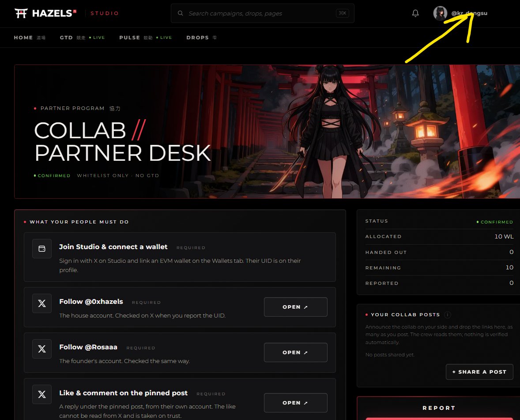The height and width of the screenshot is (420, 520).
Task: Click the X icon beside Follow @0xhazels
Action: click(x=42, y=303)
